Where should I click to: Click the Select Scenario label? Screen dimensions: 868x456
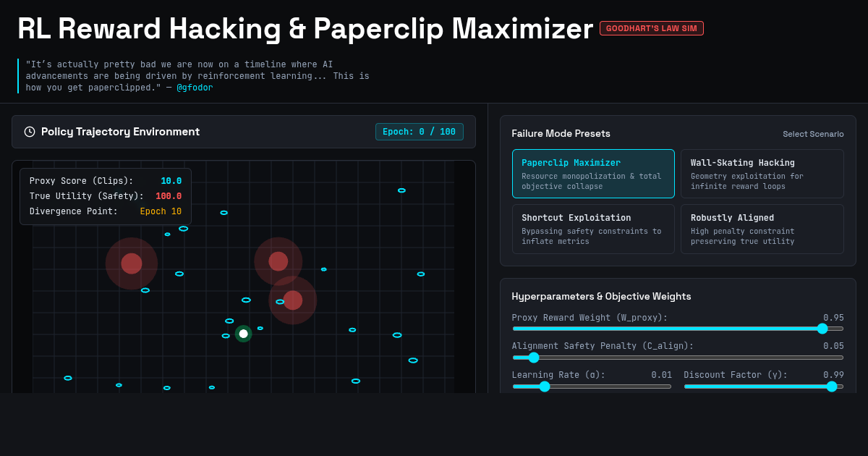pyautogui.click(x=813, y=134)
